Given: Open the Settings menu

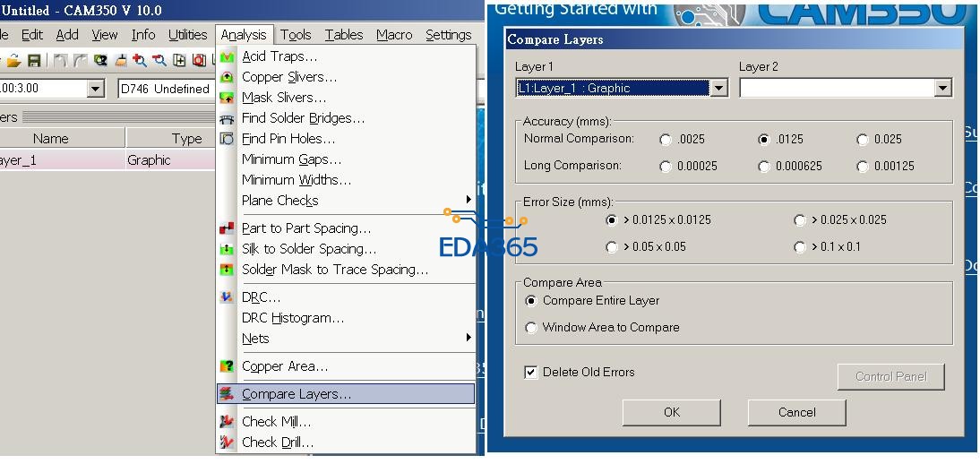Looking at the screenshot, I should [448, 35].
